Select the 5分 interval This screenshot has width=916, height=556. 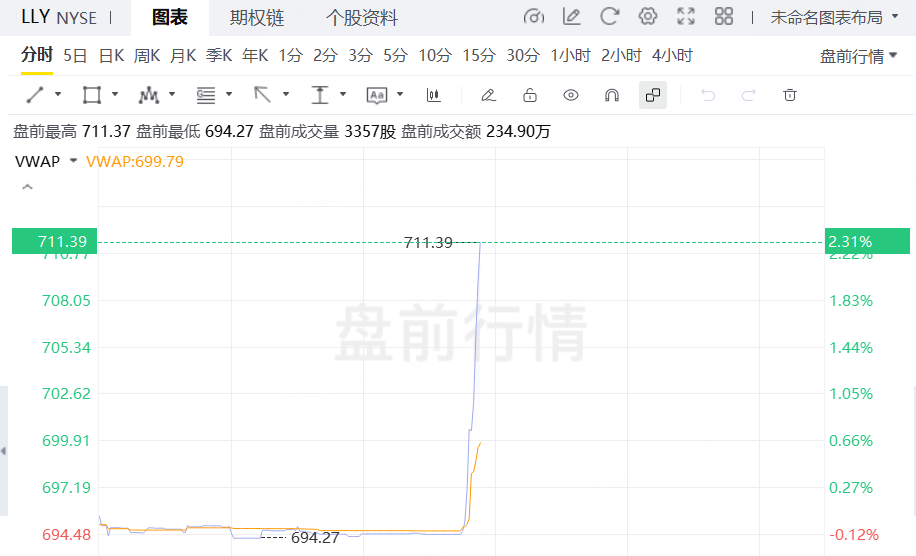(395, 55)
